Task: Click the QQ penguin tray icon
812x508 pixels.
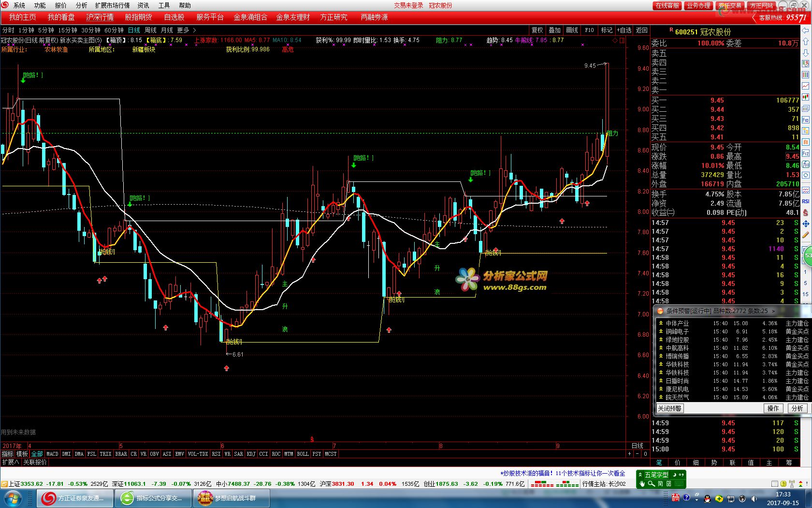Action: point(707,499)
